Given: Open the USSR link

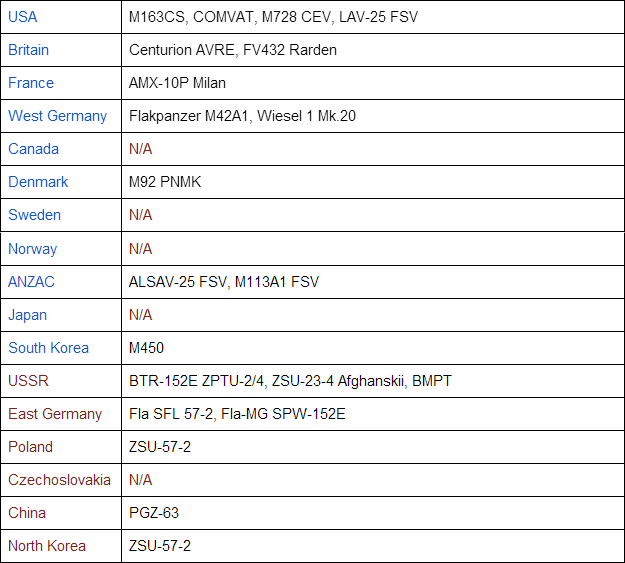Looking at the screenshot, I should point(28,381).
